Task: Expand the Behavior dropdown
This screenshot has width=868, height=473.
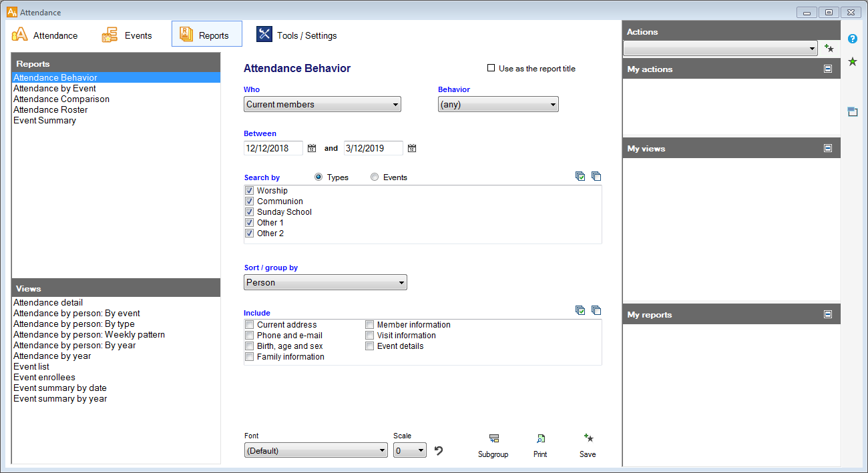Action: pos(497,104)
